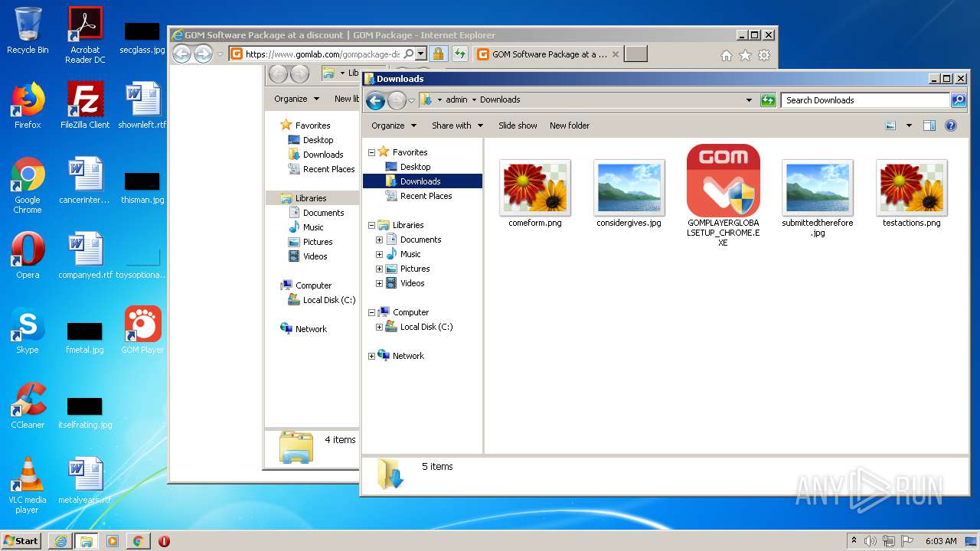Open Internet Explorer Favorites star
This screenshot has height=551, width=980.
pos(745,55)
